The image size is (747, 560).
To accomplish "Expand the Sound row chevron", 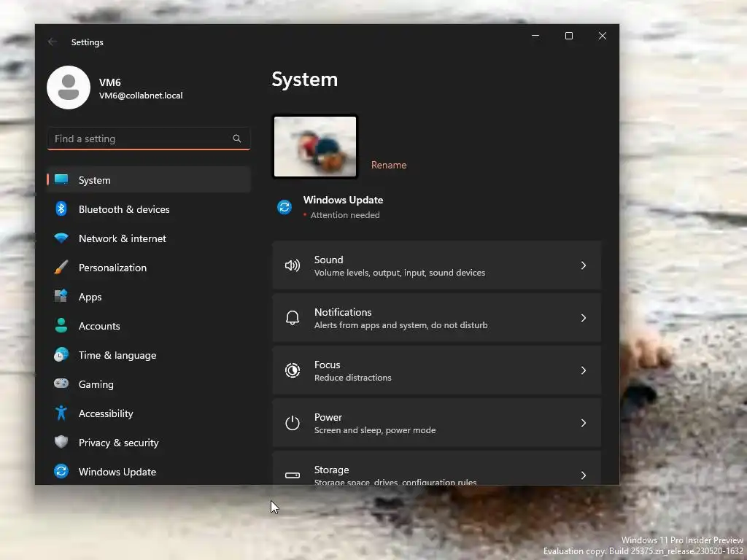I will pos(584,265).
